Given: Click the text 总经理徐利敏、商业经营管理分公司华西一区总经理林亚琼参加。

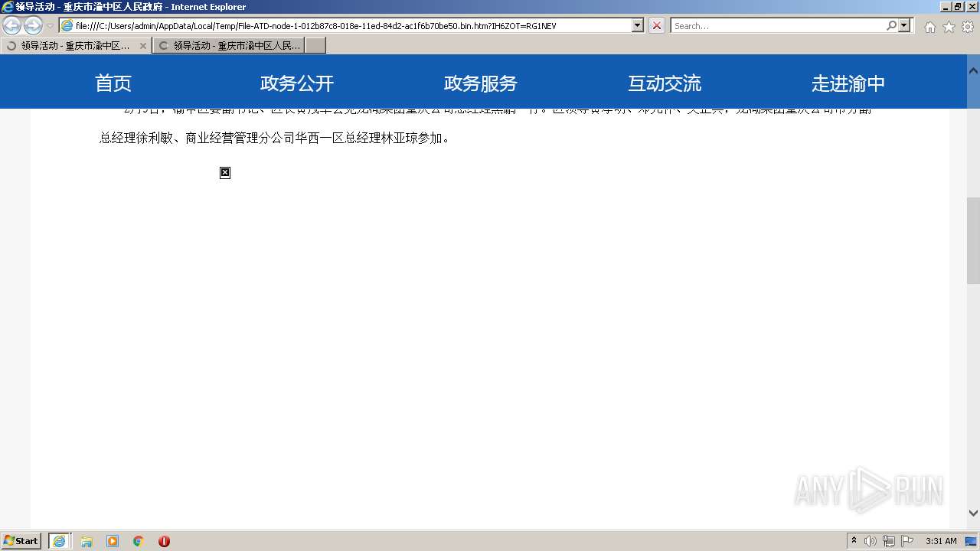Looking at the screenshot, I should (x=275, y=139).
